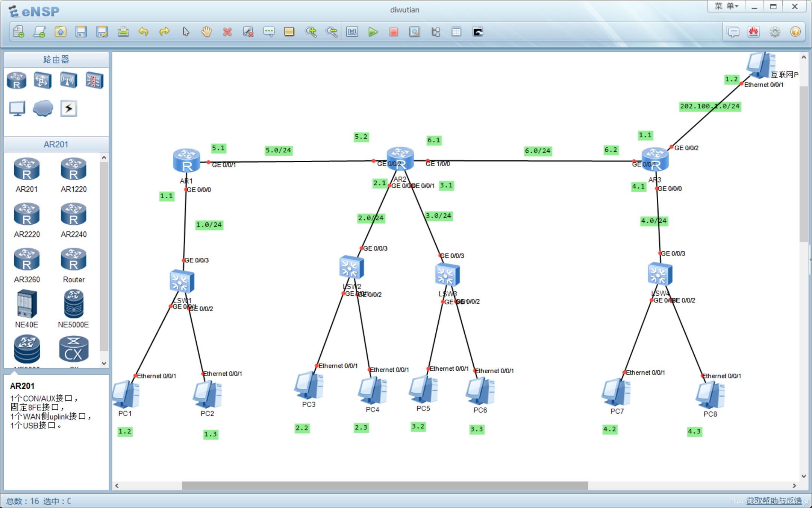Choose the NE40E router model
The height and width of the screenshot is (508, 812).
[27, 304]
